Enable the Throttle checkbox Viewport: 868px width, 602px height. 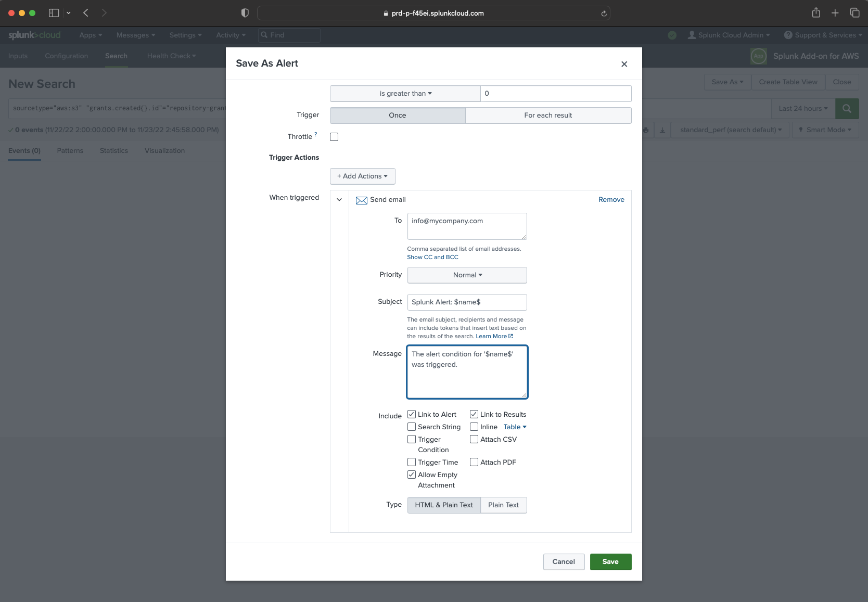click(334, 137)
